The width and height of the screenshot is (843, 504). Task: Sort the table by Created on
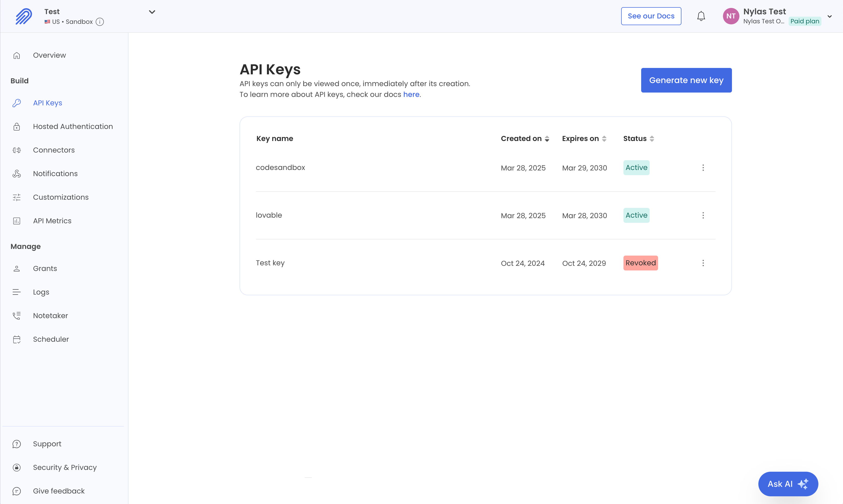point(525,138)
